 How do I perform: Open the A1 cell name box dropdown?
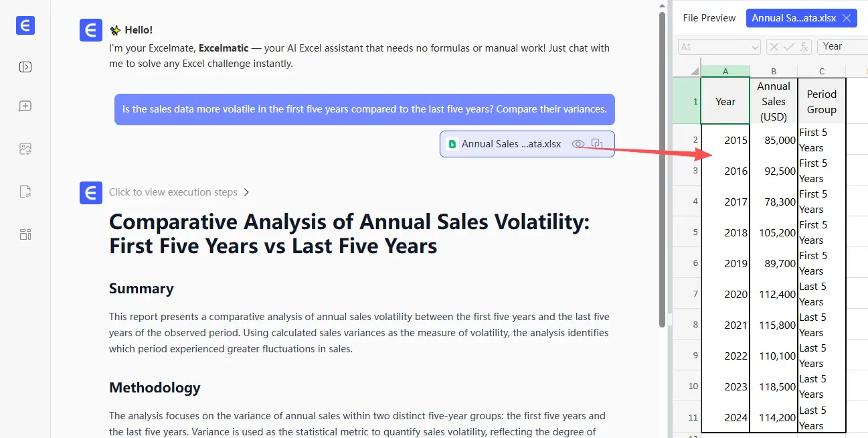click(756, 47)
